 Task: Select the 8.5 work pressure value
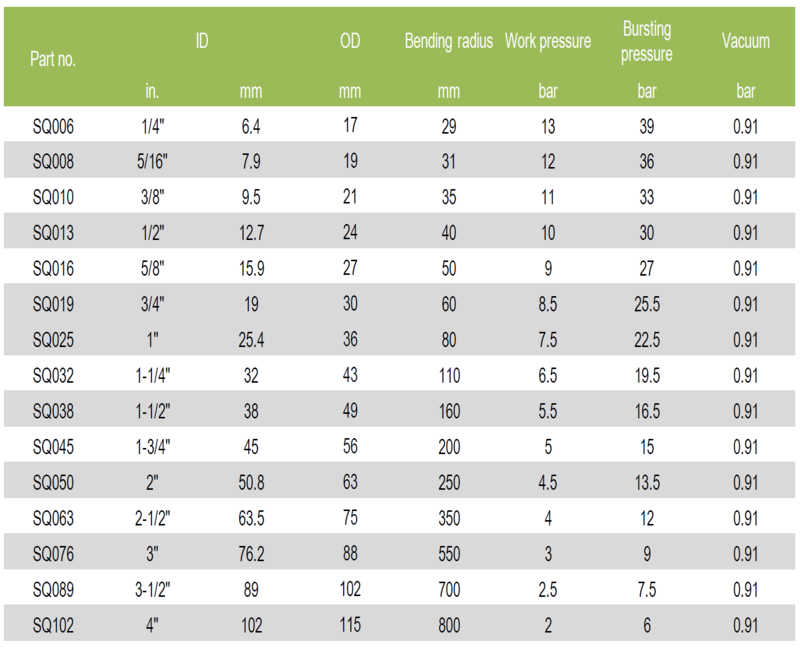click(x=547, y=304)
